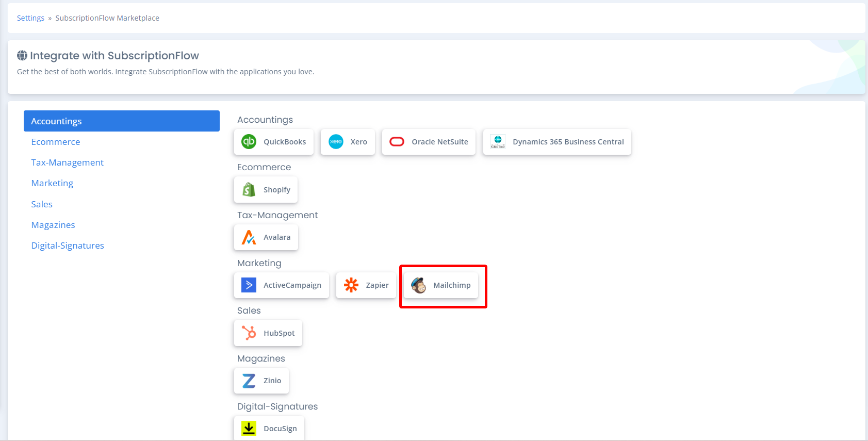Click the Avalara logo icon
Screen dimensions: 868x441
pos(249,237)
